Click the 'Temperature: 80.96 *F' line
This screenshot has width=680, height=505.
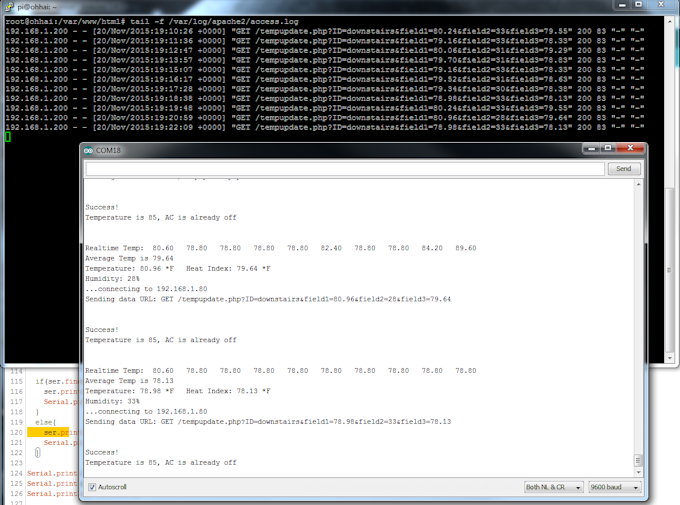pos(178,269)
